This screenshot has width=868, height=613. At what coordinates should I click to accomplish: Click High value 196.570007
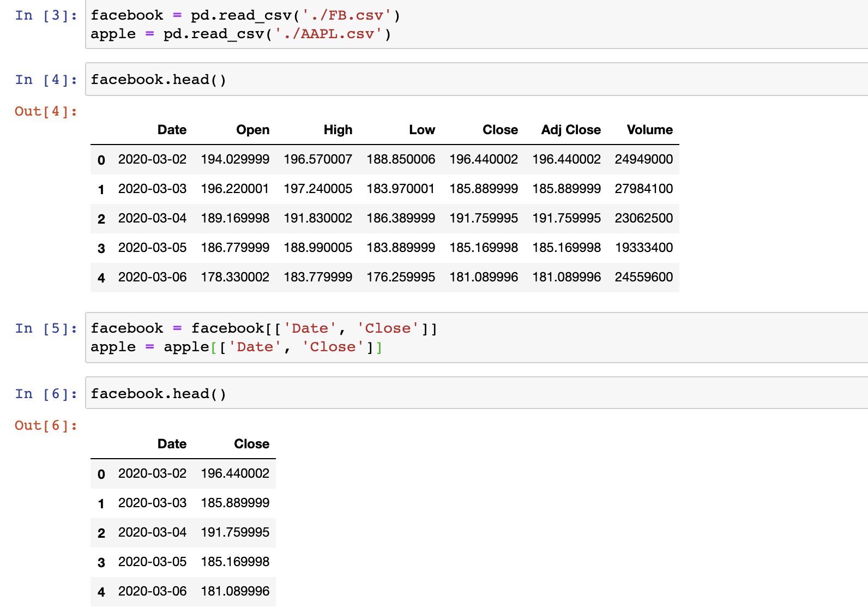click(x=318, y=159)
